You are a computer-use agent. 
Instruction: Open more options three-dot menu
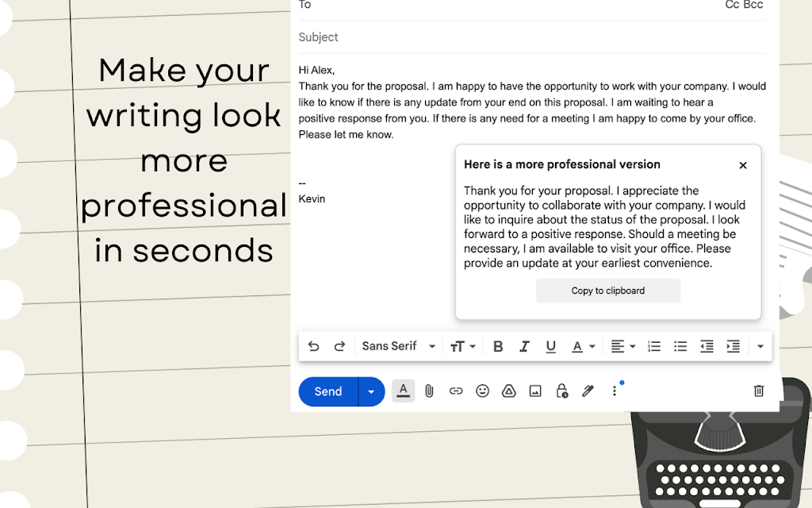(615, 391)
